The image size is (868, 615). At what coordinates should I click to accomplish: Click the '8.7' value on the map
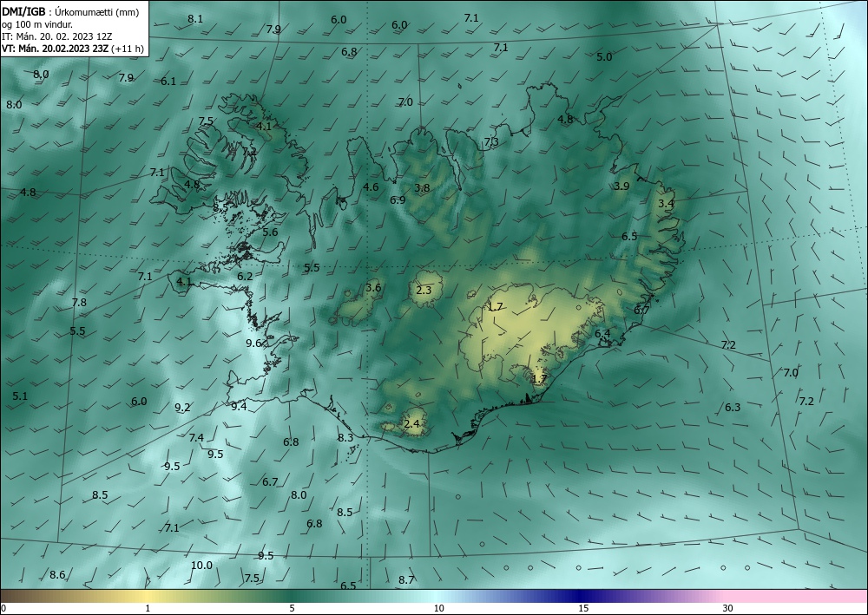(x=406, y=579)
